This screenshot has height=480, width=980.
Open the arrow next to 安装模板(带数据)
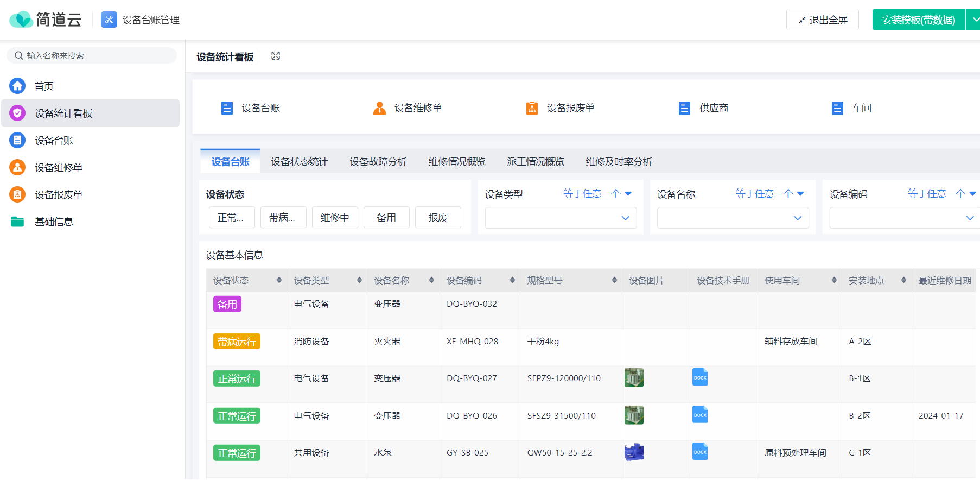click(973, 20)
